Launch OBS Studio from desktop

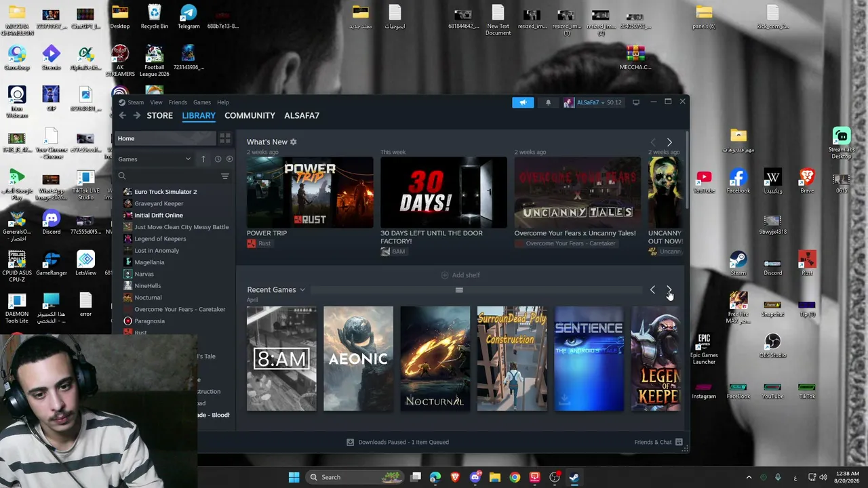tap(772, 346)
